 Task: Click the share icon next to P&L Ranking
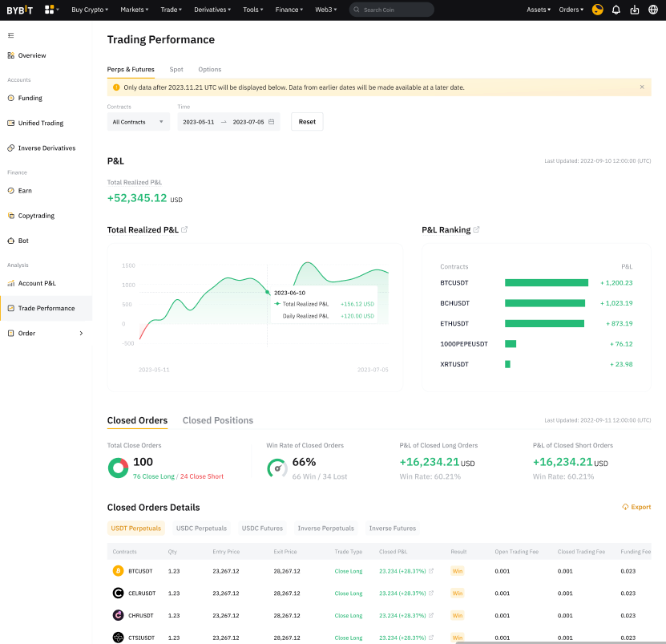click(x=477, y=230)
